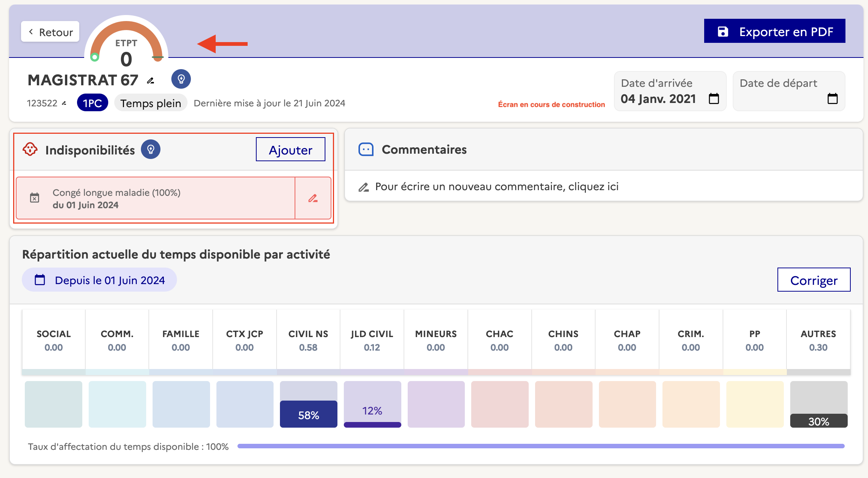Edit the Congé longue maladie entry pencil icon

point(313,198)
